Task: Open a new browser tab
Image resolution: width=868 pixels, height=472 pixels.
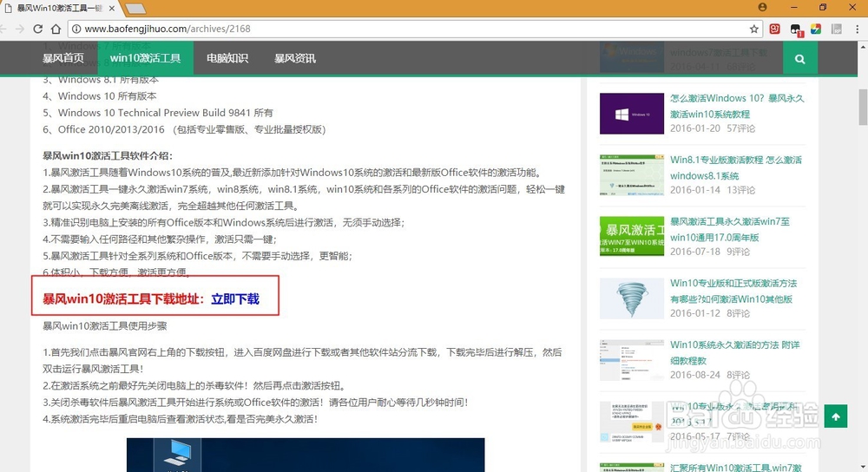Action: click(x=135, y=9)
